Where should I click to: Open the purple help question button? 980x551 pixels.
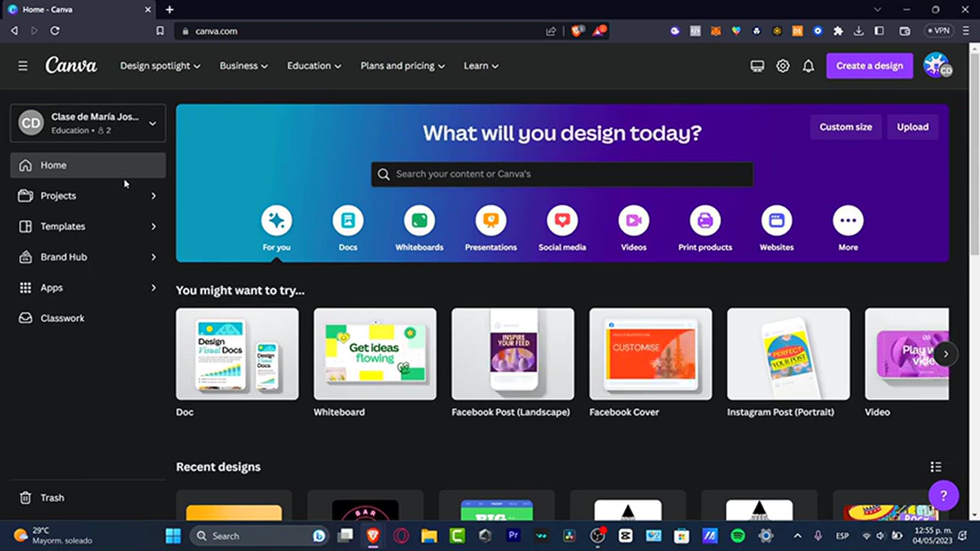click(943, 495)
